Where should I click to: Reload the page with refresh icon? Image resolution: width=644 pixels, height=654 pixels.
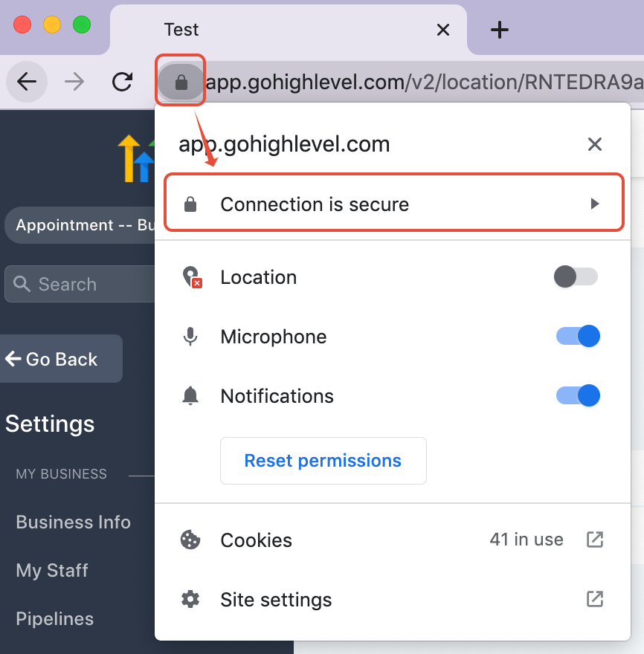(x=122, y=81)
